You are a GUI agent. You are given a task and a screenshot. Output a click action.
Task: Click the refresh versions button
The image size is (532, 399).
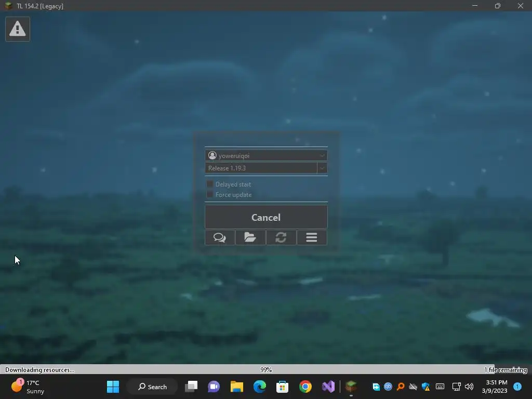[x=281, y=237]
